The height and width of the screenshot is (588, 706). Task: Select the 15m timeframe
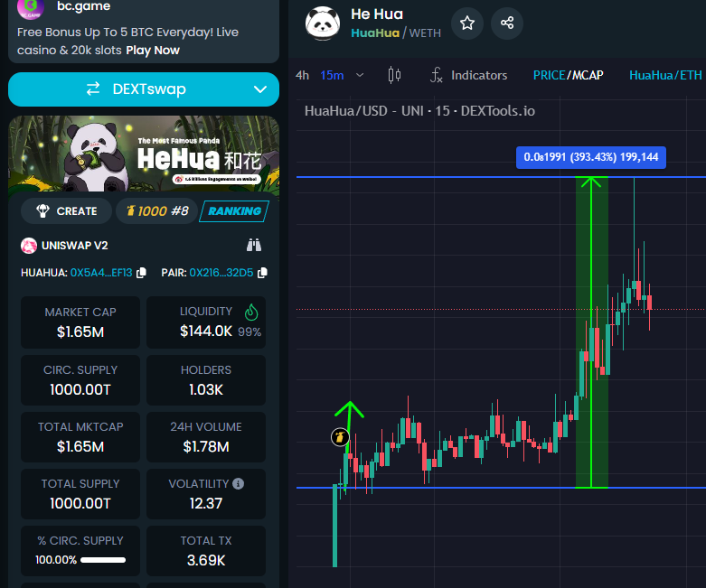[x=332, y=75]
